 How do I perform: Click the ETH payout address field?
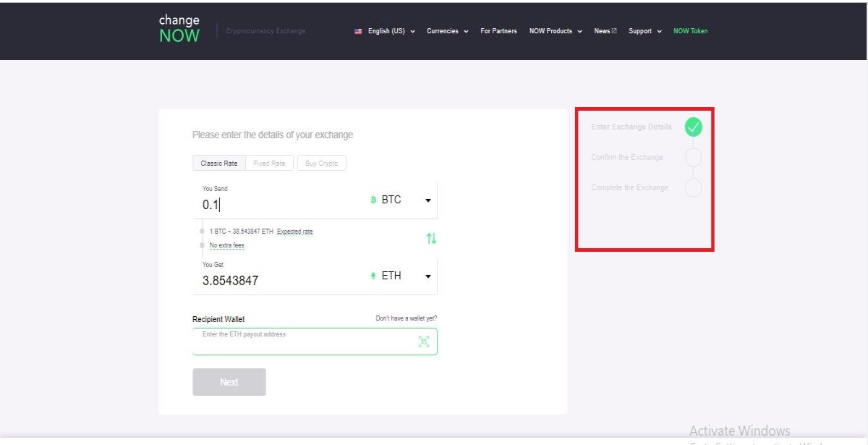coord(315,342)
